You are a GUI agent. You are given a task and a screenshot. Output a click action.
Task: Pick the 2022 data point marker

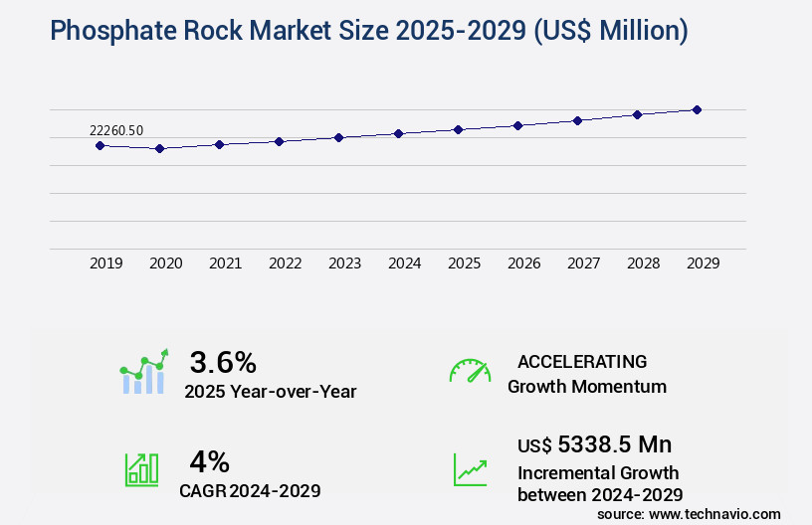point(279,141)
